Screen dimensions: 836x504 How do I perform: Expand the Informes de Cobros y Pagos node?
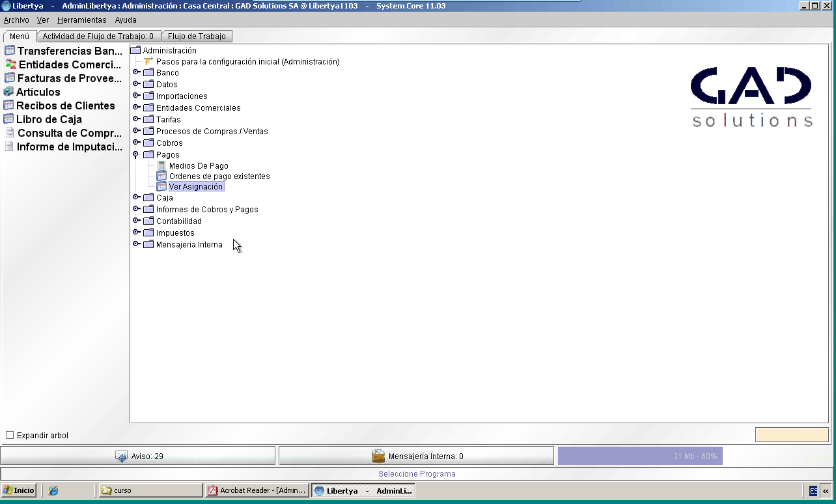click(136, 209)
